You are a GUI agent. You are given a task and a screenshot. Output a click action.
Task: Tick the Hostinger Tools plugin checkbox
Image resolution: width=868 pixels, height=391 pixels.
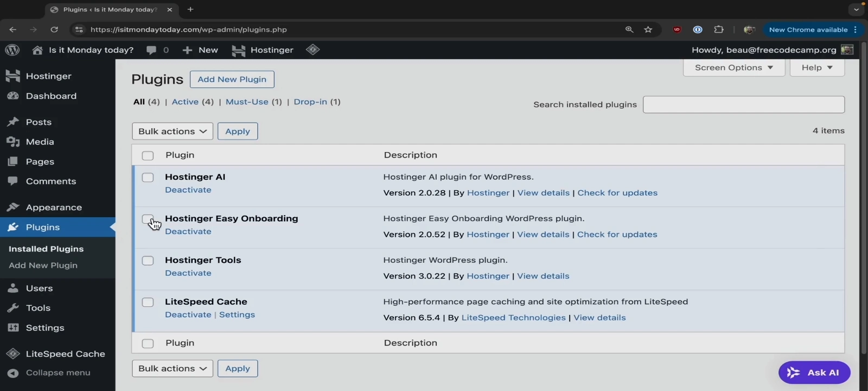pyautogui.click(x=148, y=261)
